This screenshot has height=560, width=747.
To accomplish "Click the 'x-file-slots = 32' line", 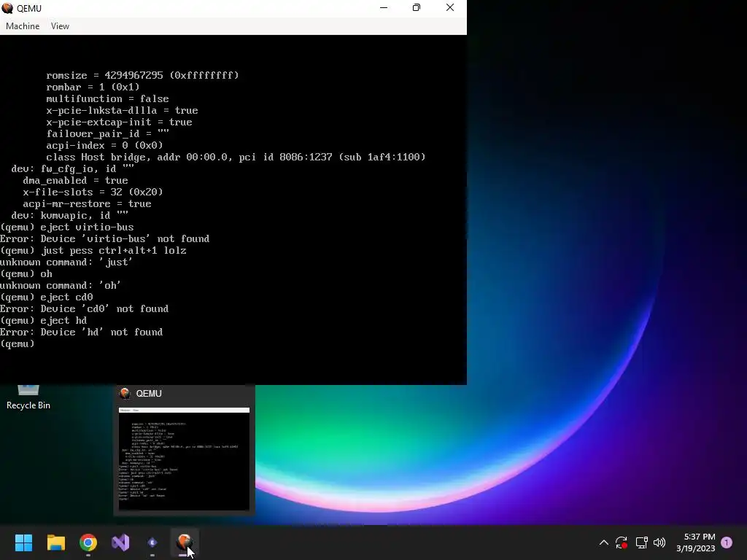I will pyautogui.click(x=93, y=192).
